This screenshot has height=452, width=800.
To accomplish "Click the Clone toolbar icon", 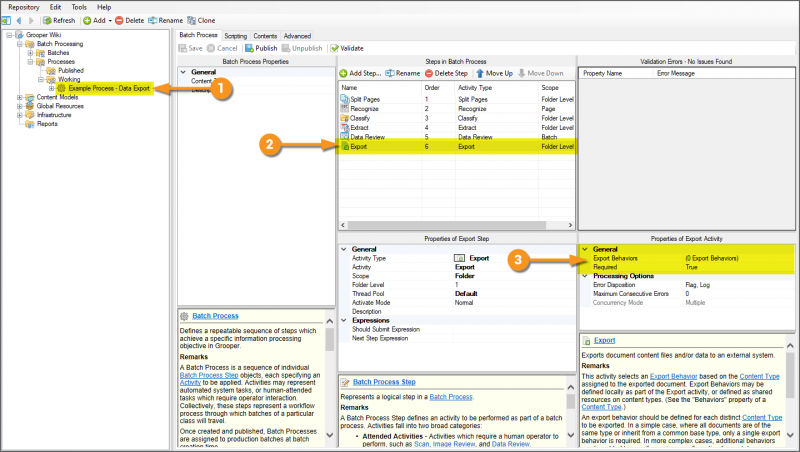I will (191, 20).
